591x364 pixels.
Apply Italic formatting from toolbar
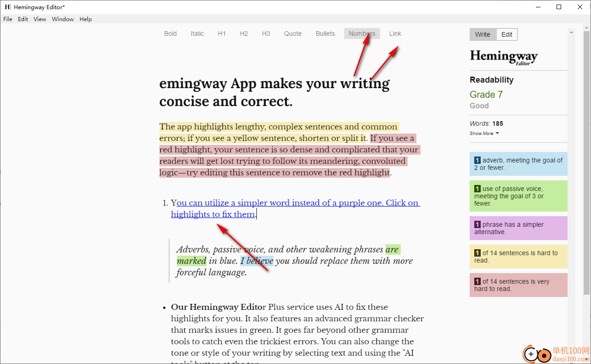[197, 34]
